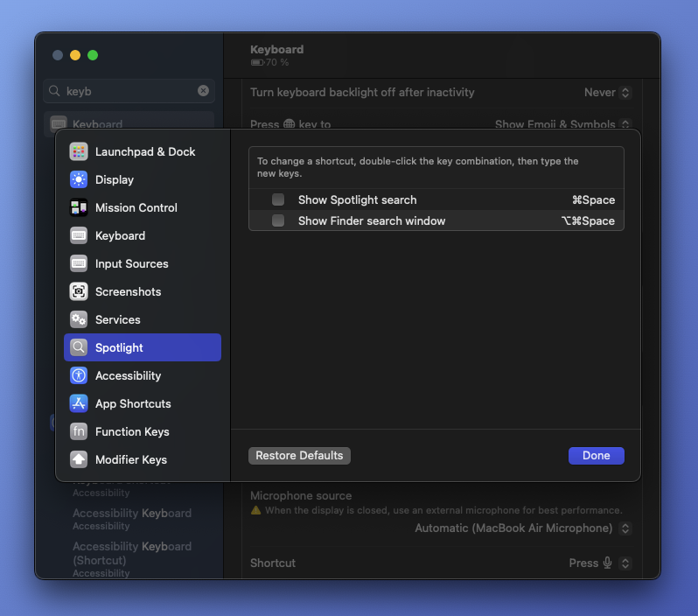Click the microphone icon beside Press

[607, 563]
